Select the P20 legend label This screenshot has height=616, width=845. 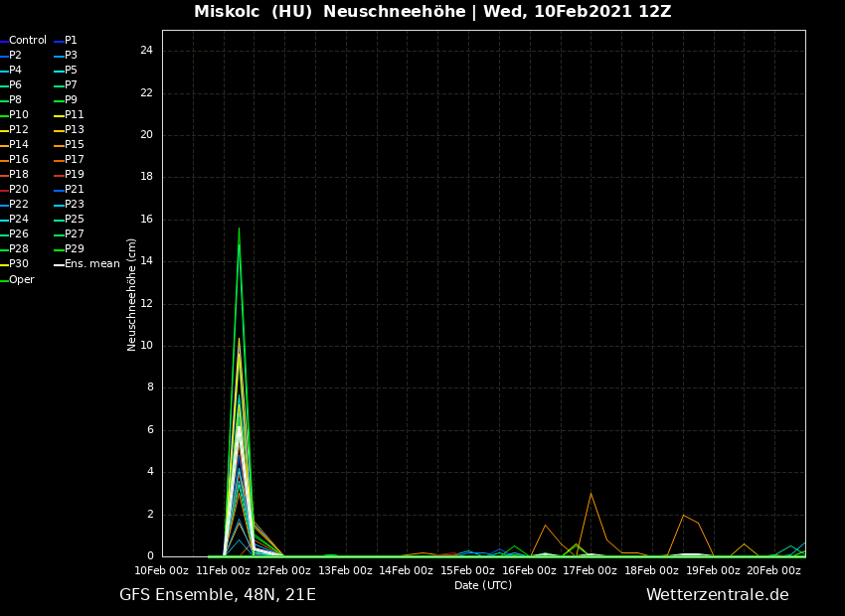pos(19,190)
